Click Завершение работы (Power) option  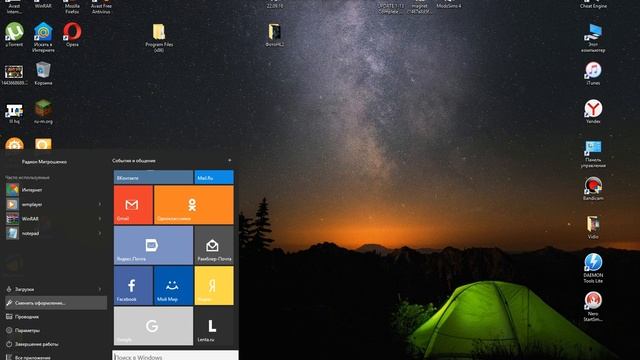pyautogui.click(x=56, y=344)
